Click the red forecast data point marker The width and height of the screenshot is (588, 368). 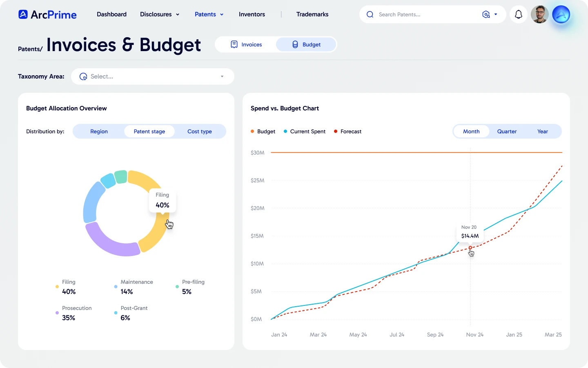pyautogui.click(x=470, y=248)
